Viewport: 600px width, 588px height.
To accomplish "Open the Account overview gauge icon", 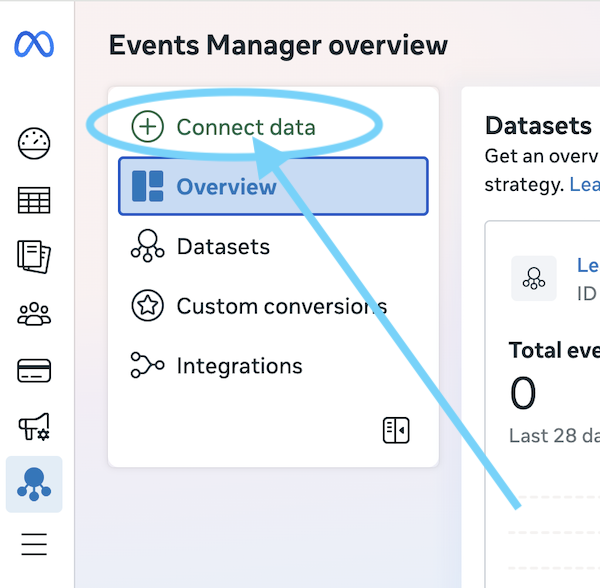I will 34,143.
